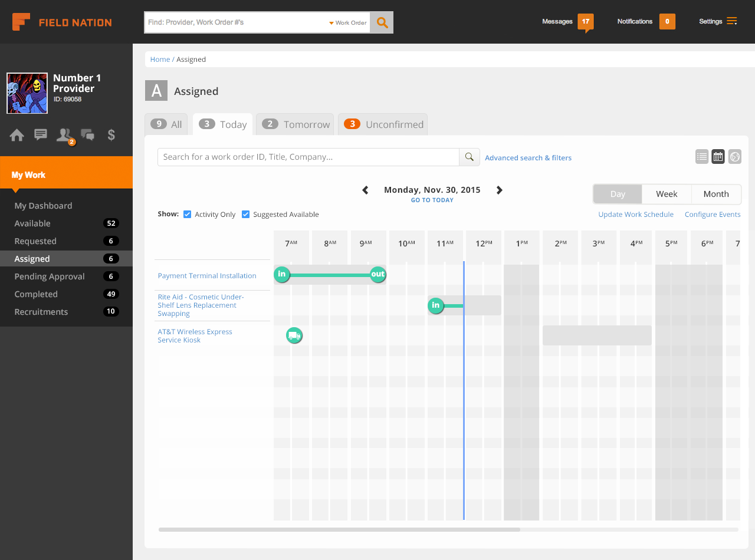Select Assigned in the sidebar

point(66,259)
